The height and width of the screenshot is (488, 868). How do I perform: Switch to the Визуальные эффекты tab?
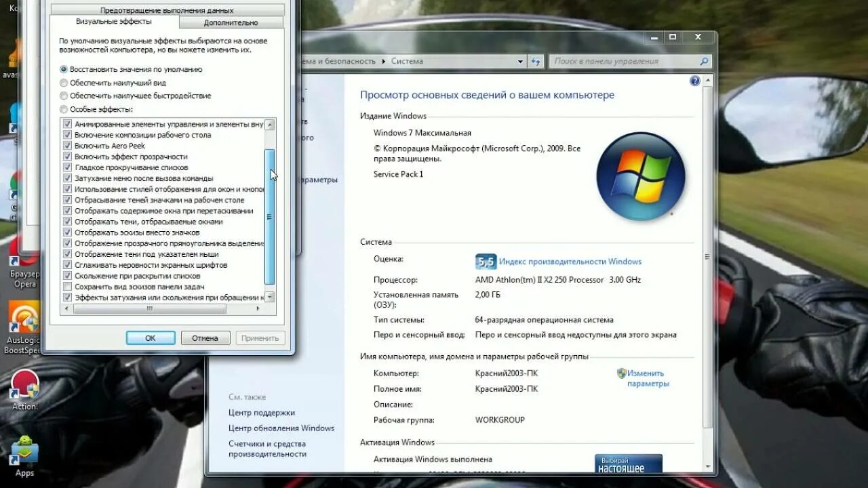tap(114, 22)
